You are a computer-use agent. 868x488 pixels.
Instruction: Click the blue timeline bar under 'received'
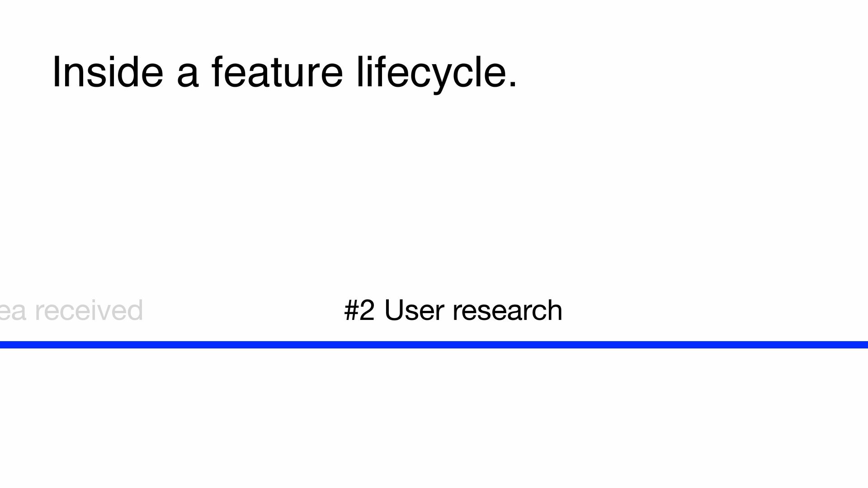pyautogui.click(x=89, y=345)
